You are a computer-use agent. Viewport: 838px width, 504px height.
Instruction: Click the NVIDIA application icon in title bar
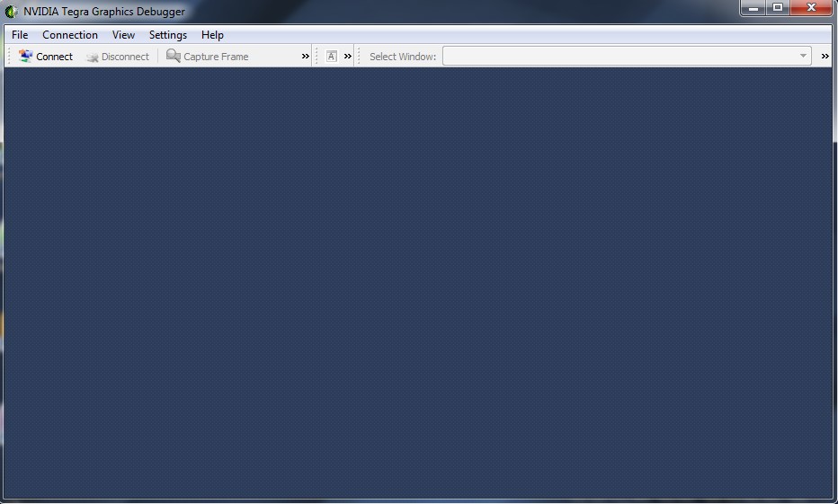click(11, 11)
